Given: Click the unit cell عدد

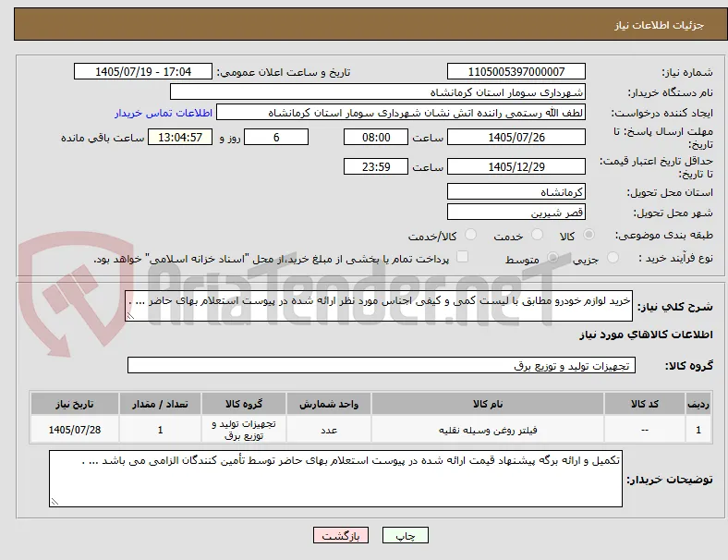Looking at the screenshot, I should [x=329, y=430].
